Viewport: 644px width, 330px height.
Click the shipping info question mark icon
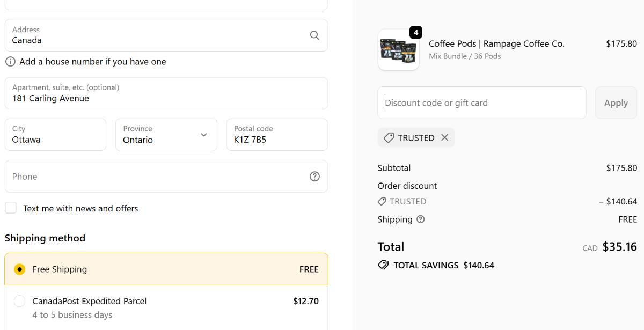tap(421, 219)
